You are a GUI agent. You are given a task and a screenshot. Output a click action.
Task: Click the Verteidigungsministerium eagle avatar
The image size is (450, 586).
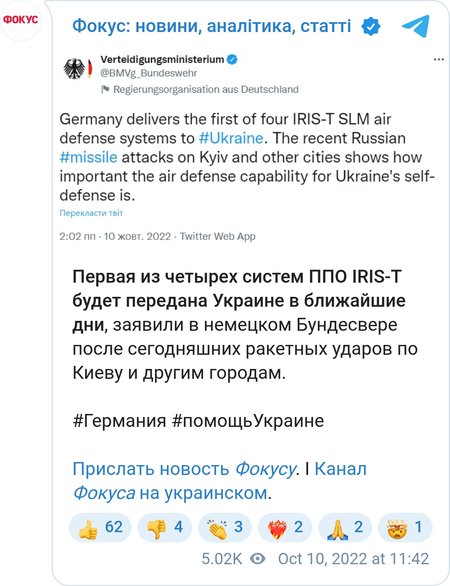click(x=77, y=68)
